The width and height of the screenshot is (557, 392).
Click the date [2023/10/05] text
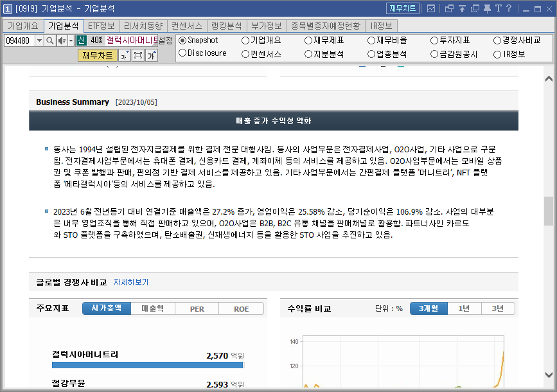pyautogui.click(x=136, y=102)
